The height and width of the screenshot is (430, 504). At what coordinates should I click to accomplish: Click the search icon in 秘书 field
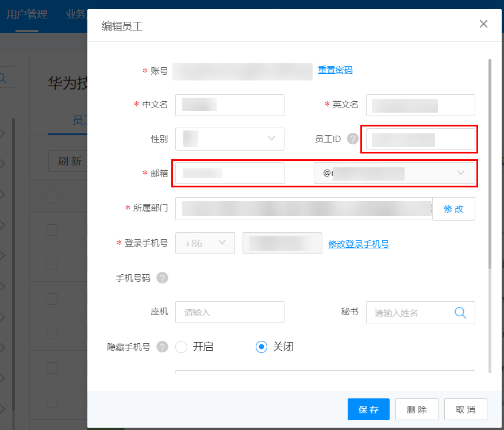point(460,313)
